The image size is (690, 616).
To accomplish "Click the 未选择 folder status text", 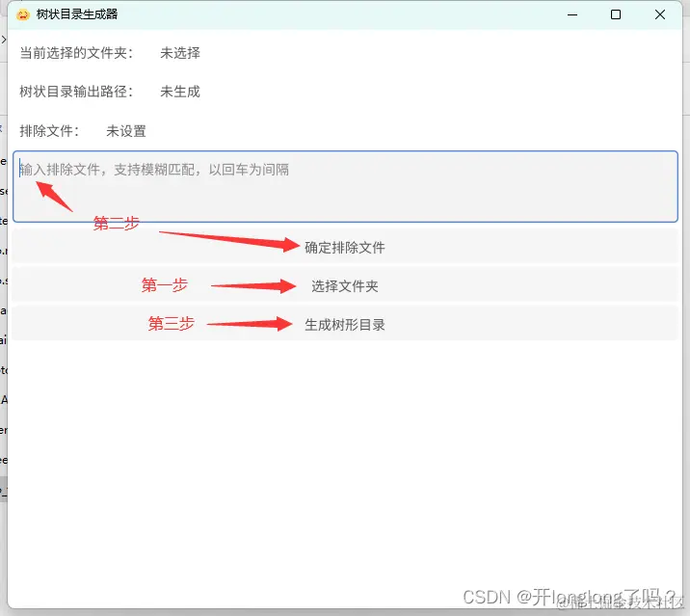I will tap(180, 53).
